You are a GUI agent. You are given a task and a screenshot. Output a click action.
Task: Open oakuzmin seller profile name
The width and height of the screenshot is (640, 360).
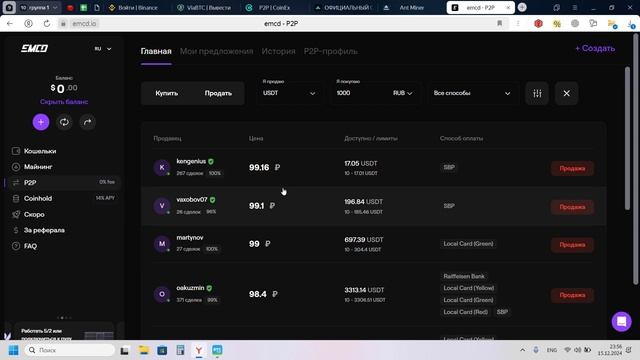190,288
